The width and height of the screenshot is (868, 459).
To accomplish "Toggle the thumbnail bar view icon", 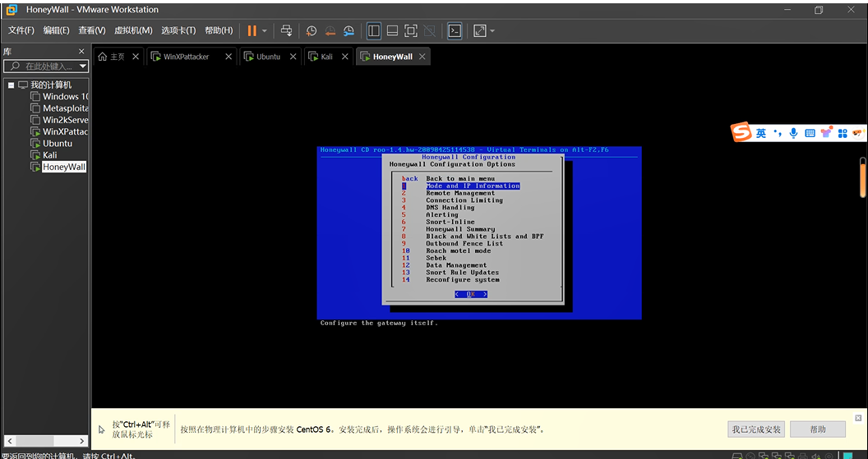I will pos(392,31).
